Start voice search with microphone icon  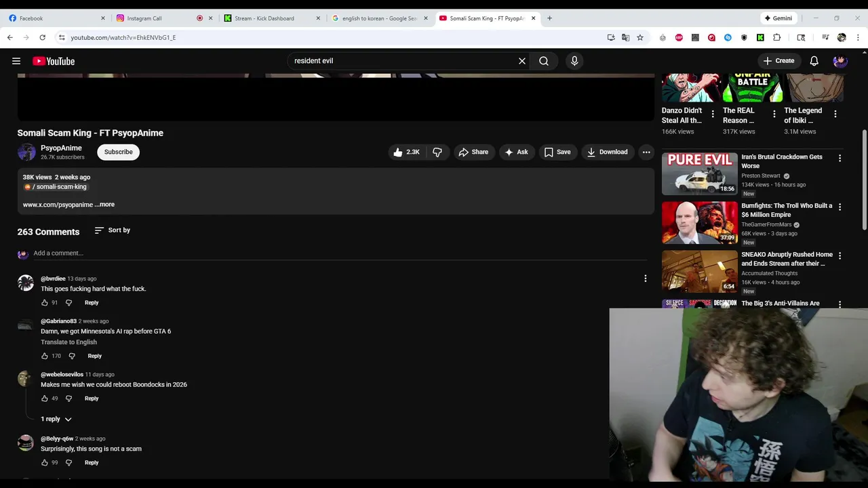574,61
